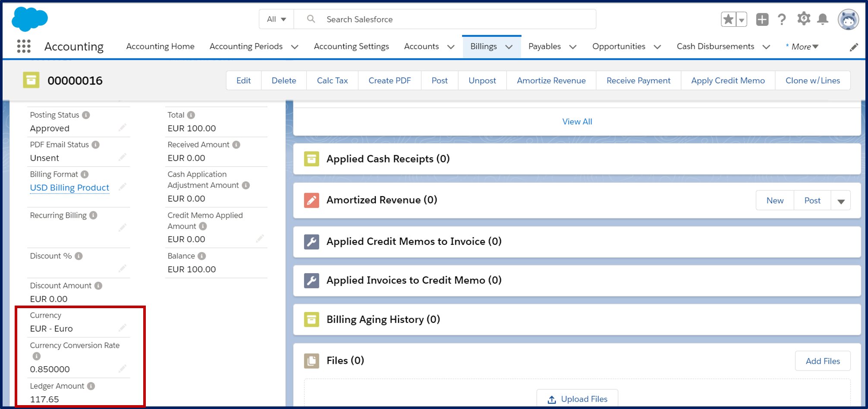Viewport: 868px width, 409px height.
Task: Open Amortized Revenue more actions dropdown
Action: tap(841, 201)
